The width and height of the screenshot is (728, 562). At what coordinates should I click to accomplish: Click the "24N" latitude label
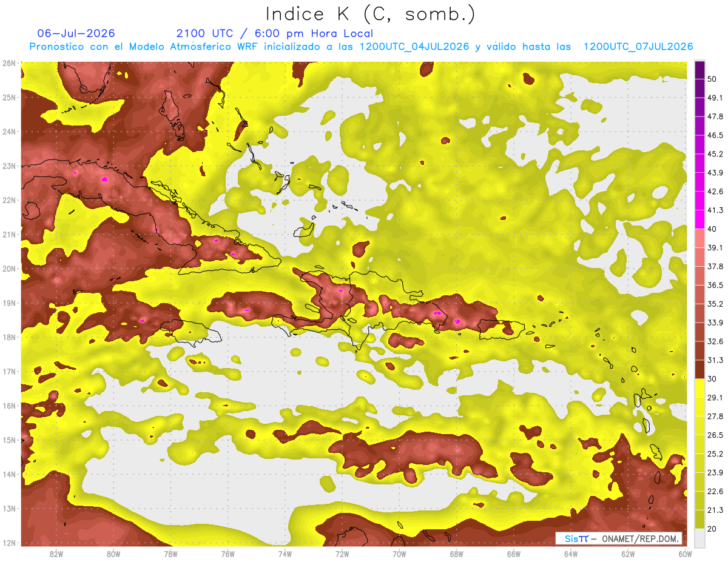(8, 132)
